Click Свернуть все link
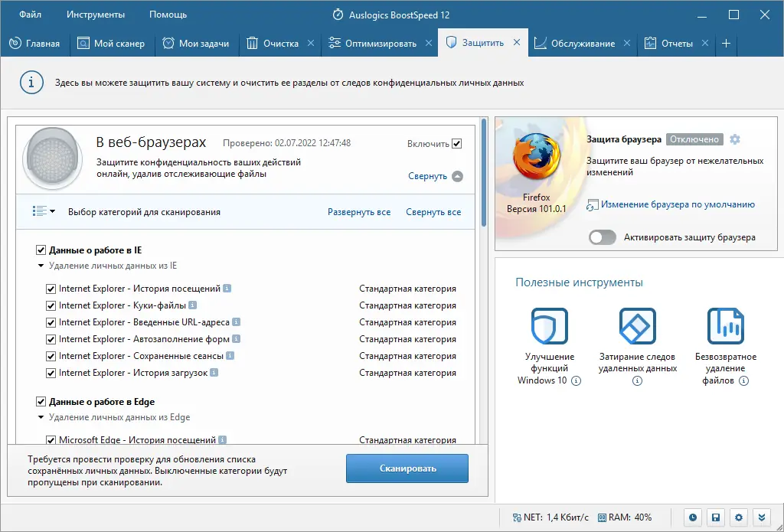The image size is (784, 532). [433, 212]
